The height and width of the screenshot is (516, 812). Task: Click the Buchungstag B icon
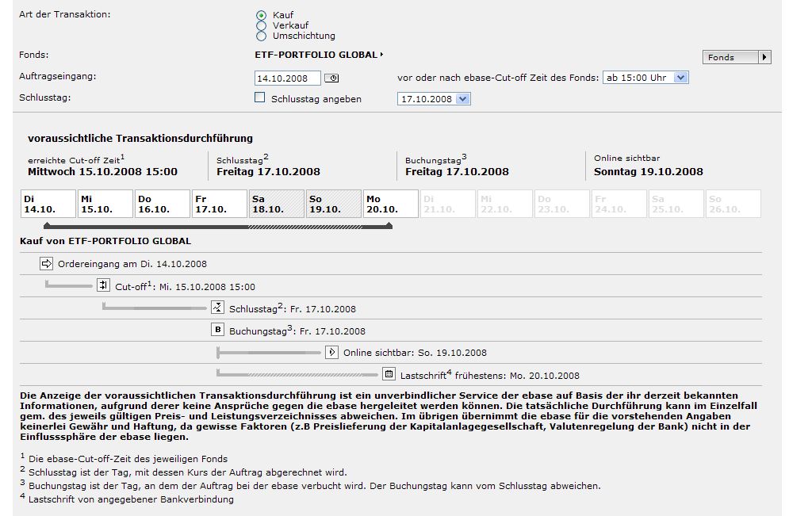click(x=217, y=330)
